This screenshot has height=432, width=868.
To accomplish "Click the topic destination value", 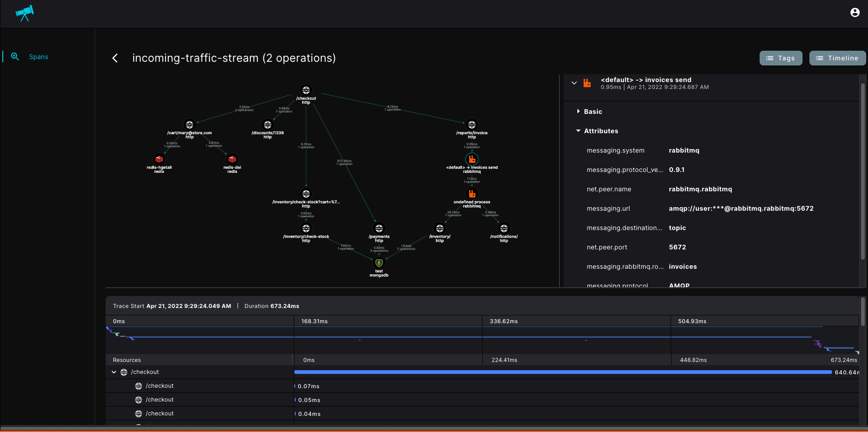I will click(x=678, y=228).
